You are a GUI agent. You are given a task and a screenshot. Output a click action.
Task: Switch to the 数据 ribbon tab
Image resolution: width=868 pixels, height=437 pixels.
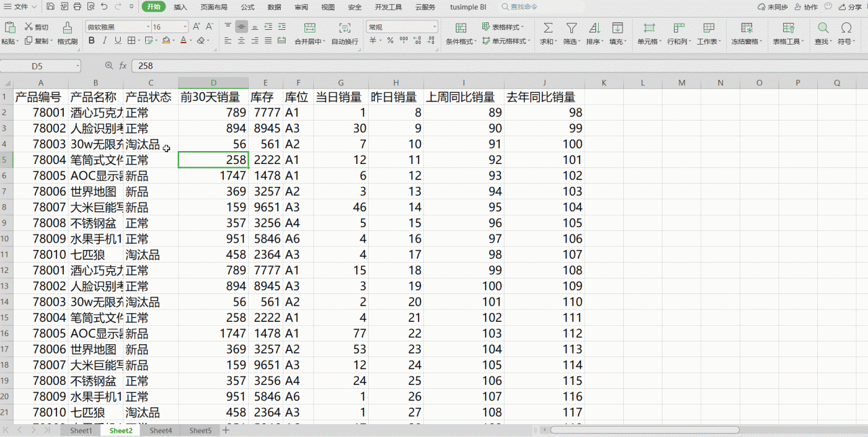pos(274,7)
